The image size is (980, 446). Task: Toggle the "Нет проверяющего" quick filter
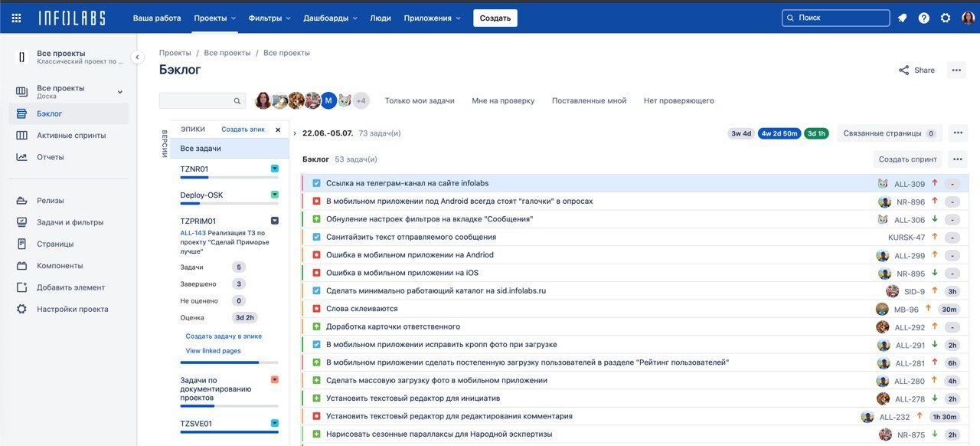(678, 100)
